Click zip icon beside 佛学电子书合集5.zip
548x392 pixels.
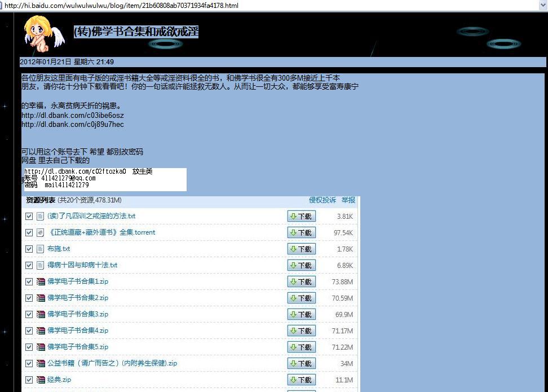point(41,347)
